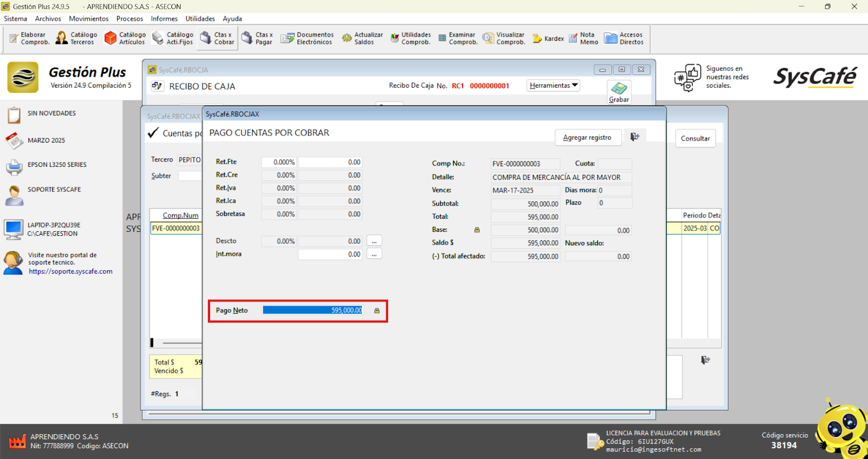Expand the Herramientas dropdown
Screen dimensions: 868x459
(553, 86)
